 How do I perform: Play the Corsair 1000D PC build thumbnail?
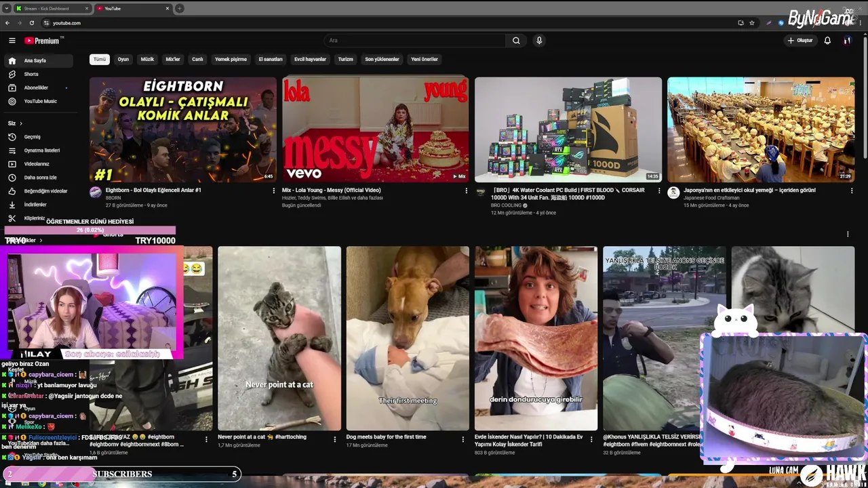(x=568, y=129)
